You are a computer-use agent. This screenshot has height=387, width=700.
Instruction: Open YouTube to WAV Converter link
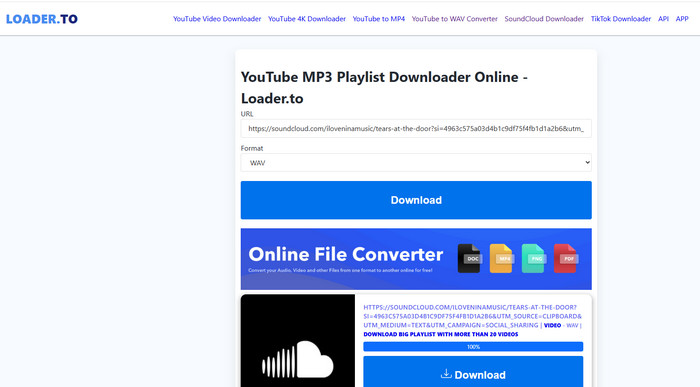point(454,19)
